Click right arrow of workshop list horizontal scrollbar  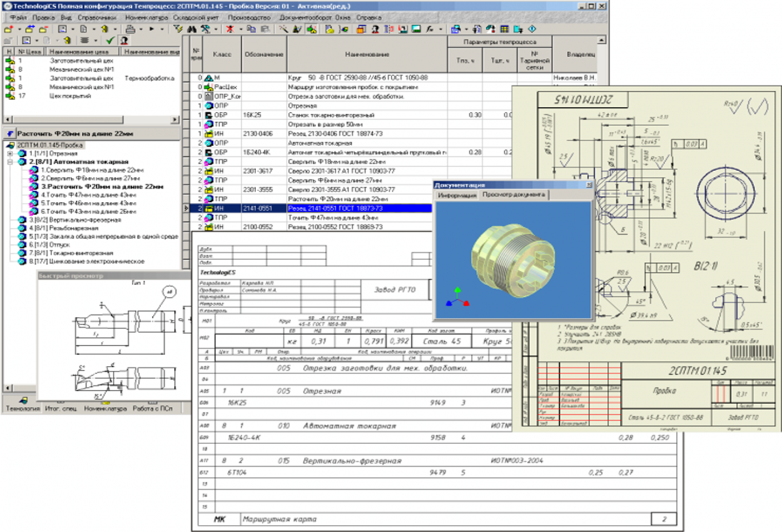175,120
